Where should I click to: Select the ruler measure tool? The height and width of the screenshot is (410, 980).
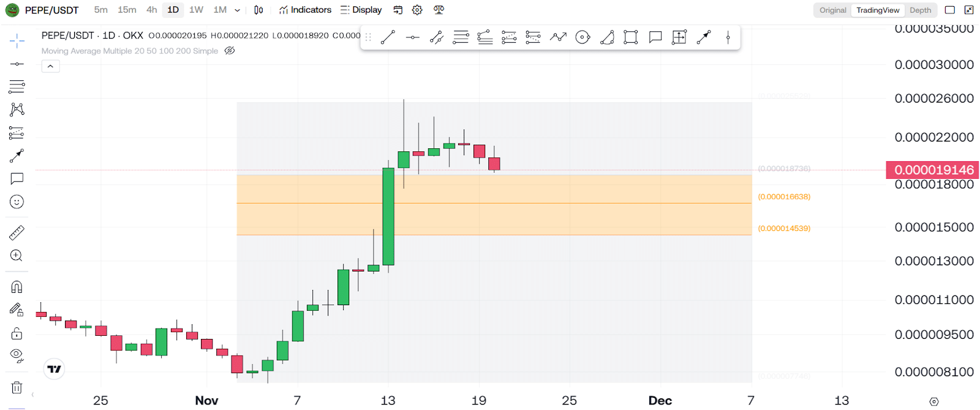[17, 233]
